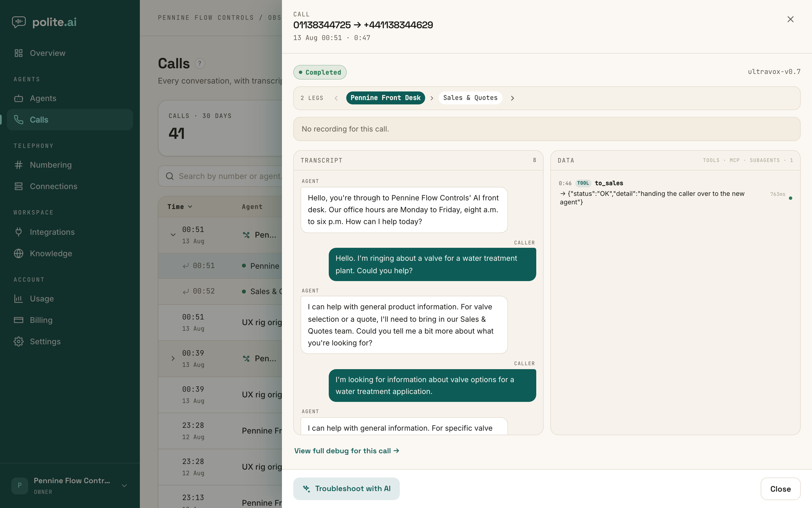Click the Usage bar chart icon
Viewport: 812px width, 508px height.
[18, 298]
